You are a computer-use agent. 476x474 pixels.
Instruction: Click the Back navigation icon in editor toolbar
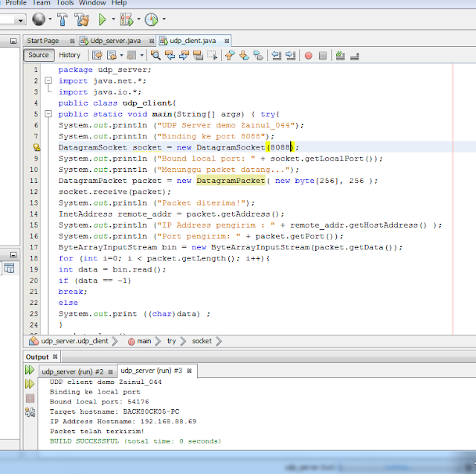coord(112,55)
